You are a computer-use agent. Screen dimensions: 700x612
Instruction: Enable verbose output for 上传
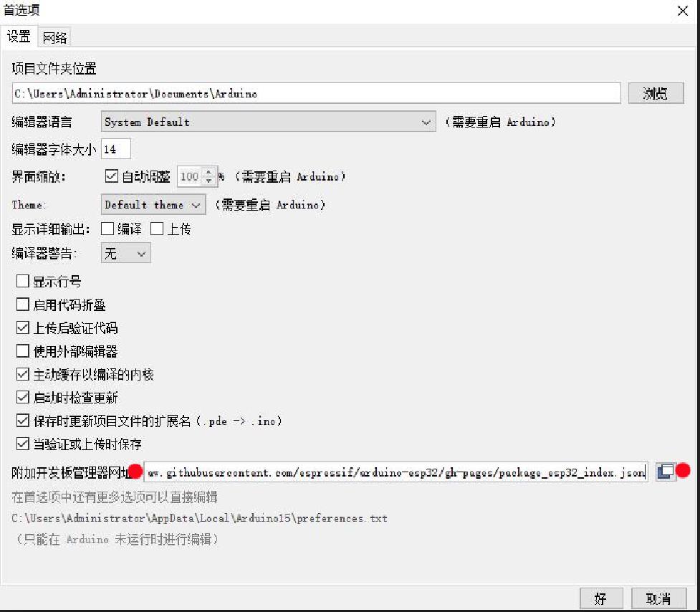[x=157, y=229]
